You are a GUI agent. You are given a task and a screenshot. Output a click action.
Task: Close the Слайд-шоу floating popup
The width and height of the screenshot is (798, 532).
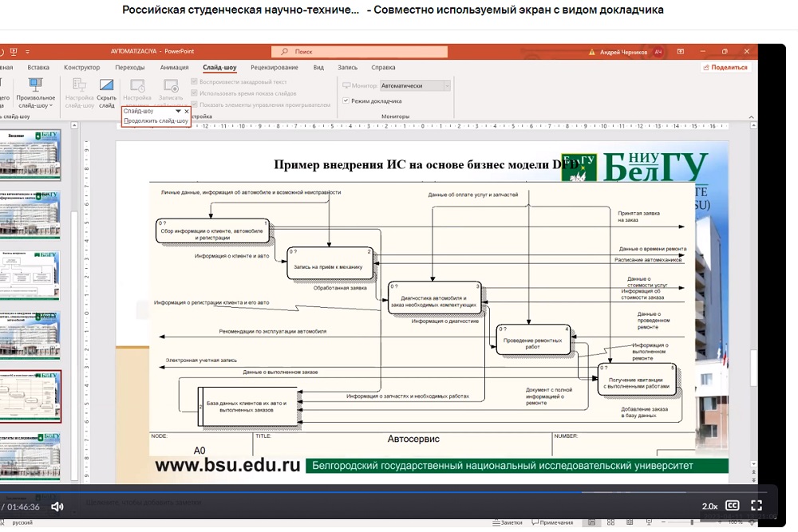pos(187,112)
